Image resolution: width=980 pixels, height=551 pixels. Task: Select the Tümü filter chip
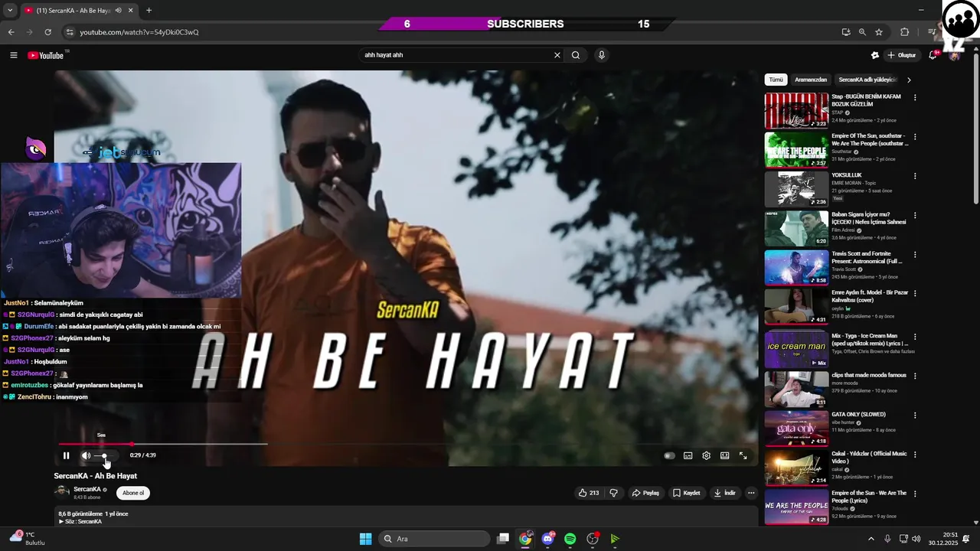click(x=776, y=80)
